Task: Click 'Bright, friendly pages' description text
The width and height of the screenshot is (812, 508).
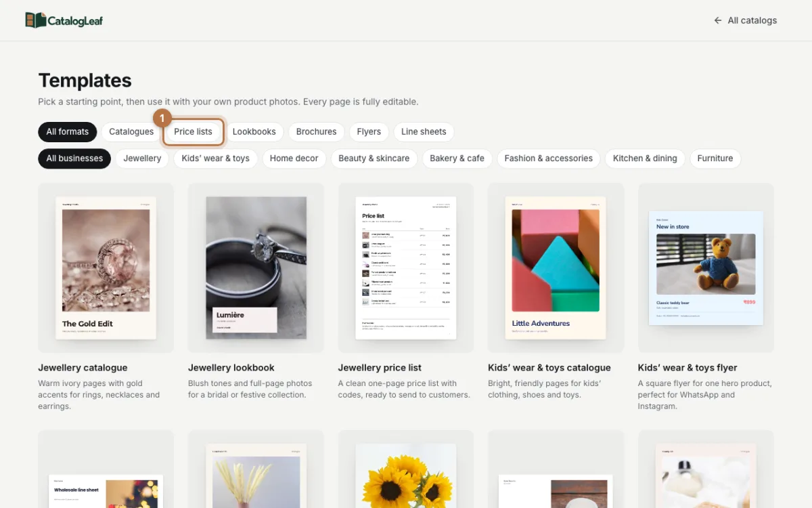Action: 545,389
